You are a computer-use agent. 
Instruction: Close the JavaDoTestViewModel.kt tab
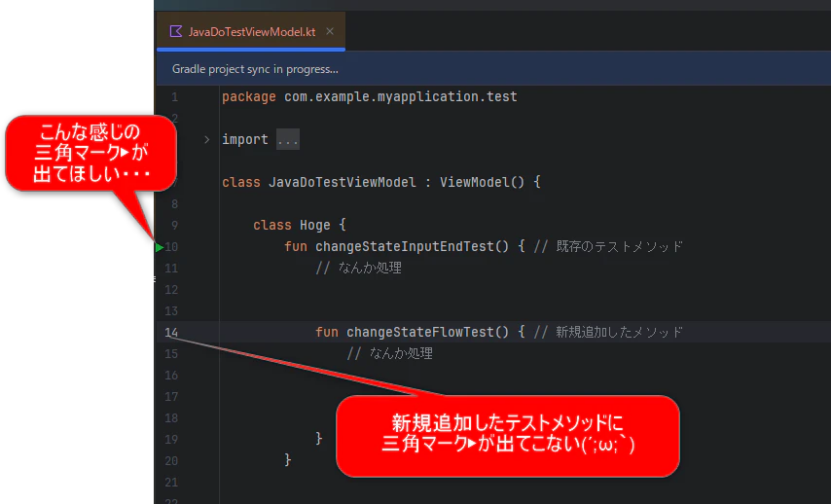(330, 31)
